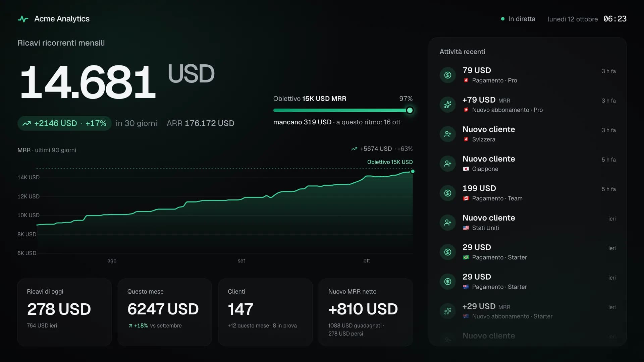Select the 199 USD Pagamento Team entry

[528, 193]
